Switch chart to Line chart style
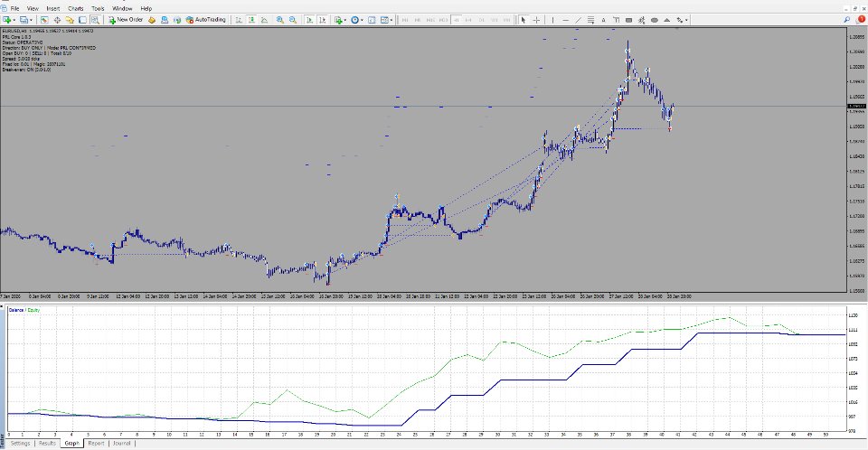 coord(265,20)
